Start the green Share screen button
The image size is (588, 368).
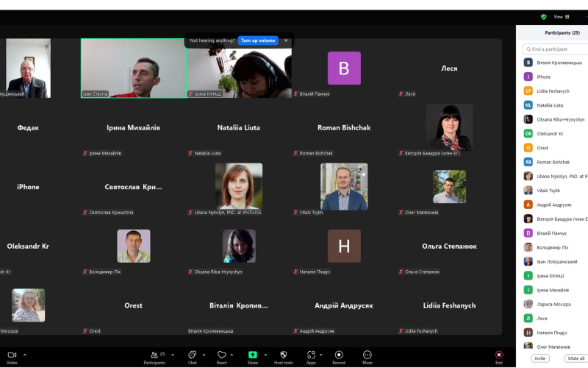point(253,355)
